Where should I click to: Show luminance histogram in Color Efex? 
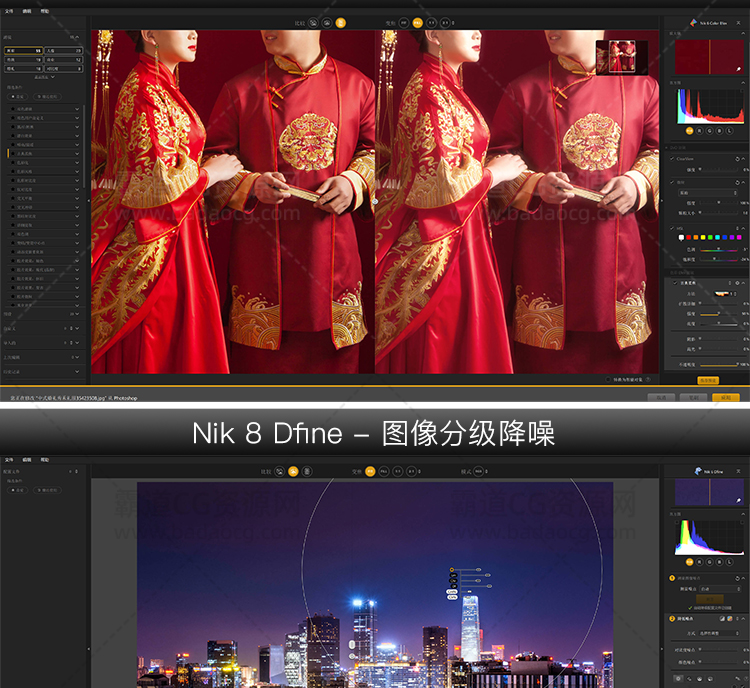730,131
